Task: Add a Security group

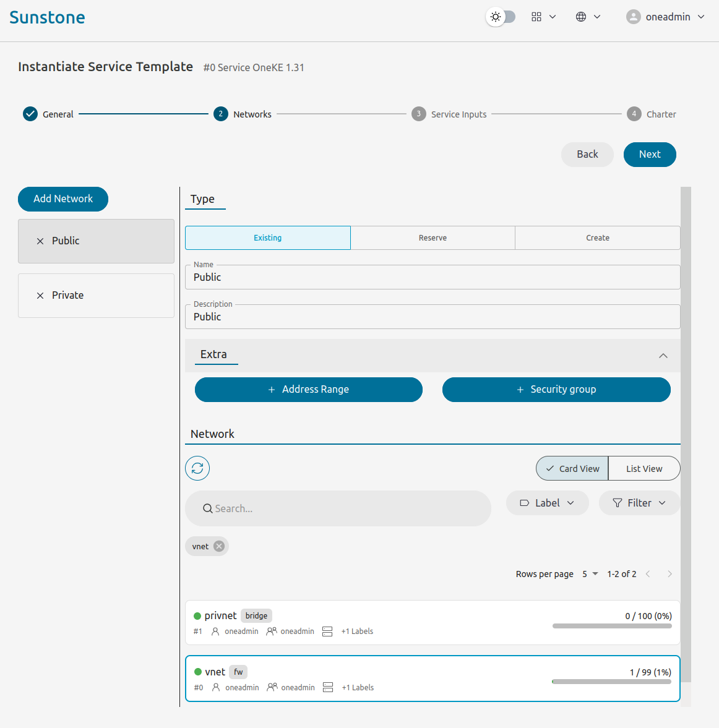Action: (x=556, y=389)
